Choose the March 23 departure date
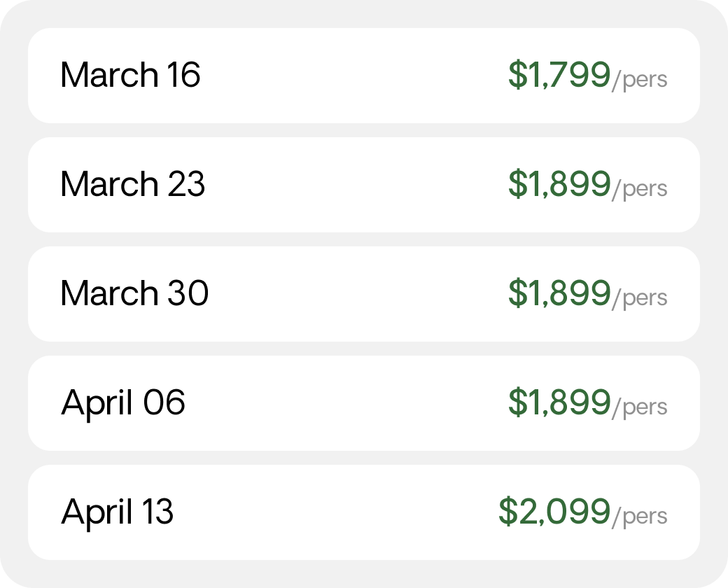 (133, 184)
